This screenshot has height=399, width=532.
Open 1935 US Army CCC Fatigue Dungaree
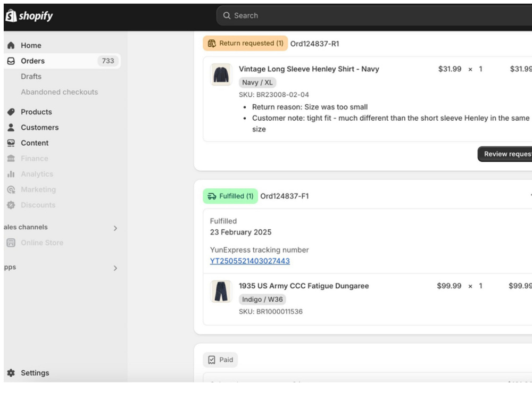coord(304,286)
